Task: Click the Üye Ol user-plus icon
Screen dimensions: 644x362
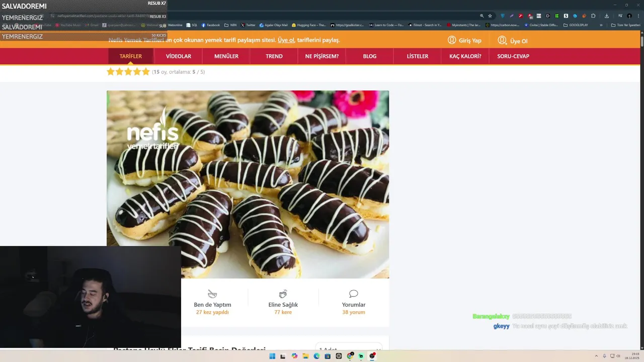Action: [502, 40]
